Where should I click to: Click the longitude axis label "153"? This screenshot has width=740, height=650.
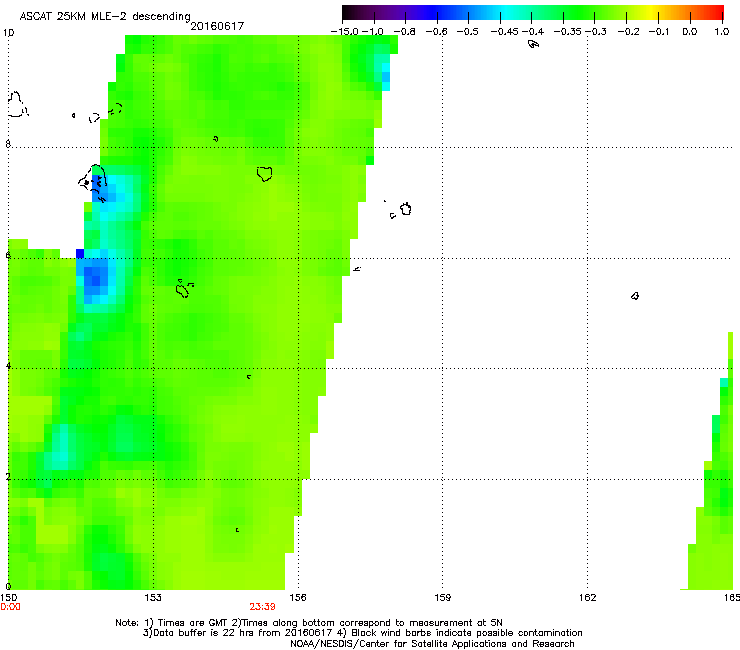coord(153,598)
